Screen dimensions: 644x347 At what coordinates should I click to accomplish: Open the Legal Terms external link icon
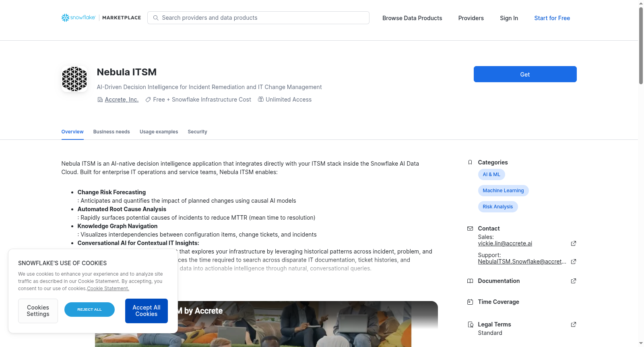point(574,324)
